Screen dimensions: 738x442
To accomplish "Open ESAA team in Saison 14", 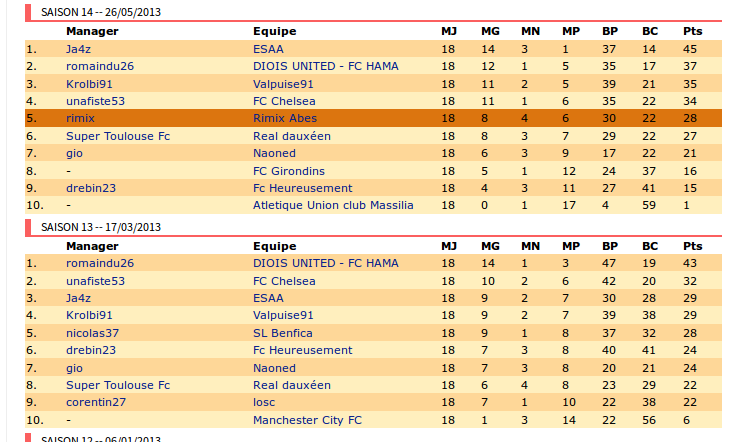I will click(x=268, y=49).
